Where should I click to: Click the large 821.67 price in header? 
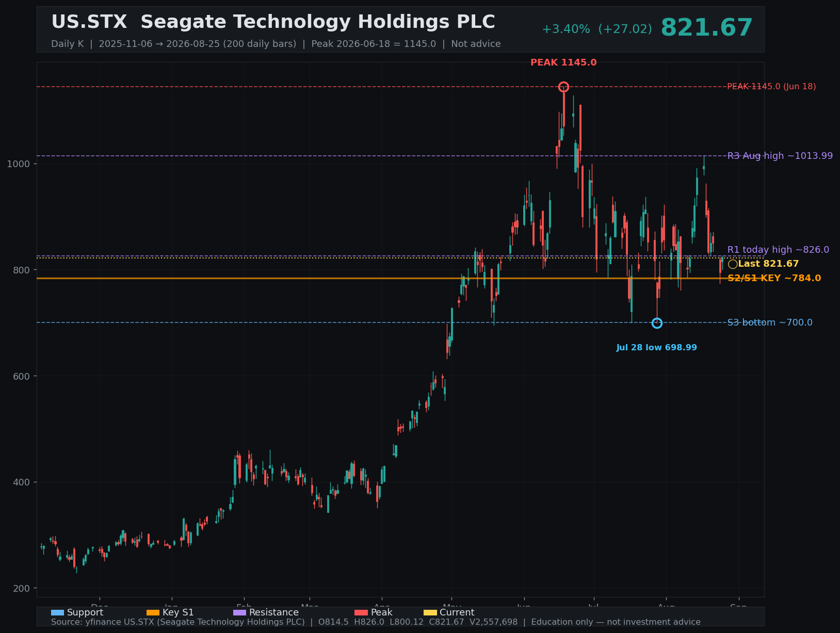pyautogui.click(x=707, y=28)
